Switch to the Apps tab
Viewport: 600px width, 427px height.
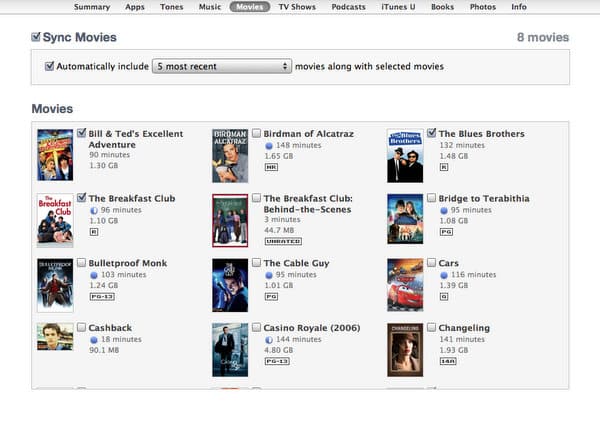[135, 7]
